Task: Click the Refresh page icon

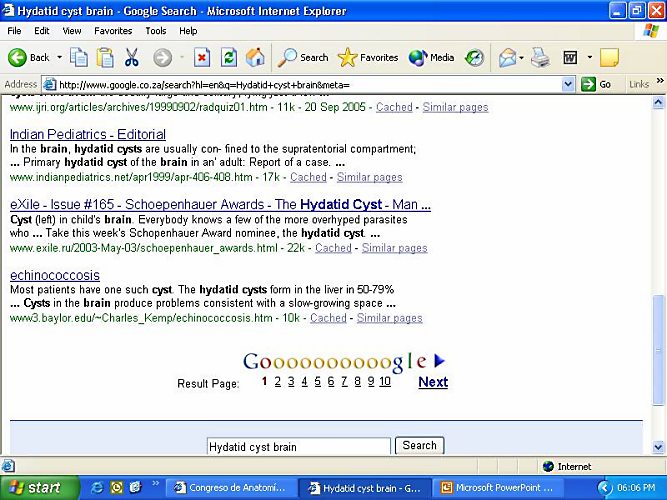Action: tap(229, 57)
